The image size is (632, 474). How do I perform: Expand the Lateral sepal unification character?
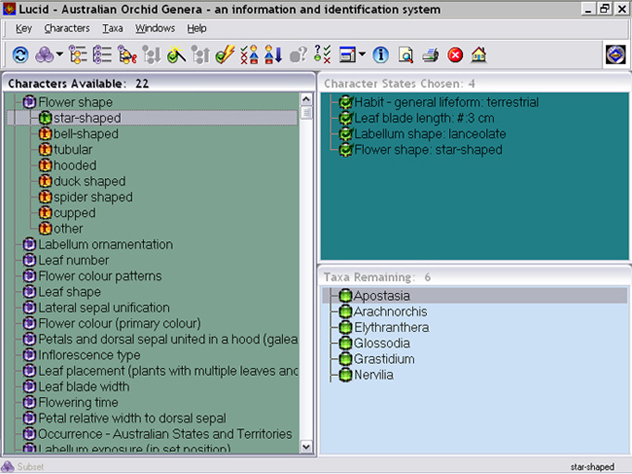[29, 308]
